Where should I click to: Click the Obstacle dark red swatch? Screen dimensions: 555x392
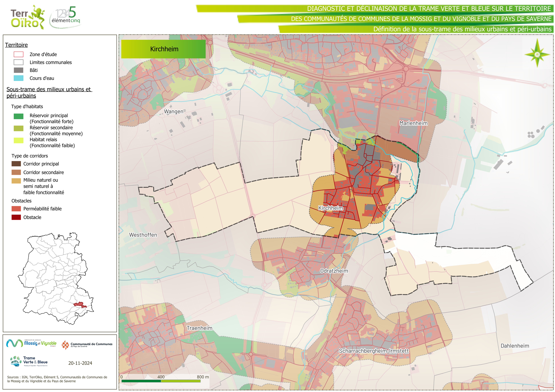point(16,217)
